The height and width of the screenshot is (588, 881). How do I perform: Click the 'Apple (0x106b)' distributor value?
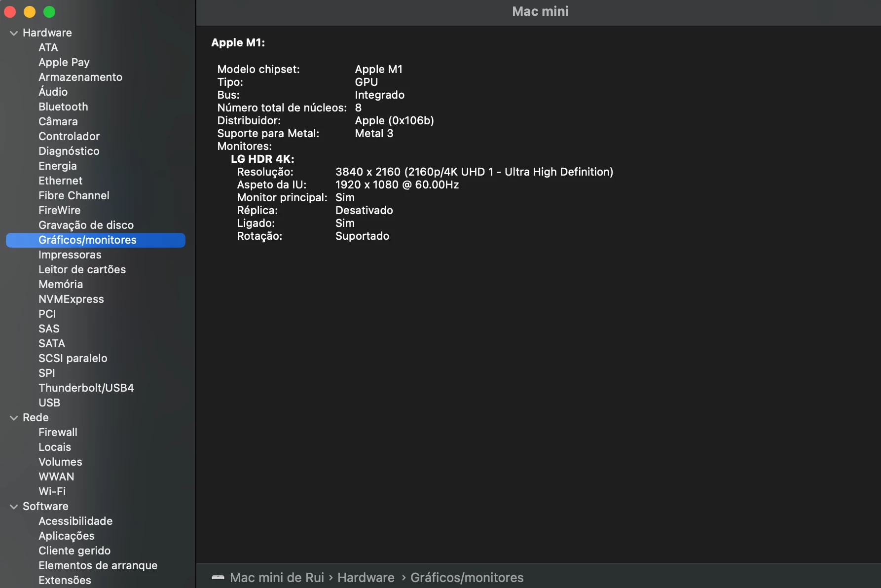395,121
